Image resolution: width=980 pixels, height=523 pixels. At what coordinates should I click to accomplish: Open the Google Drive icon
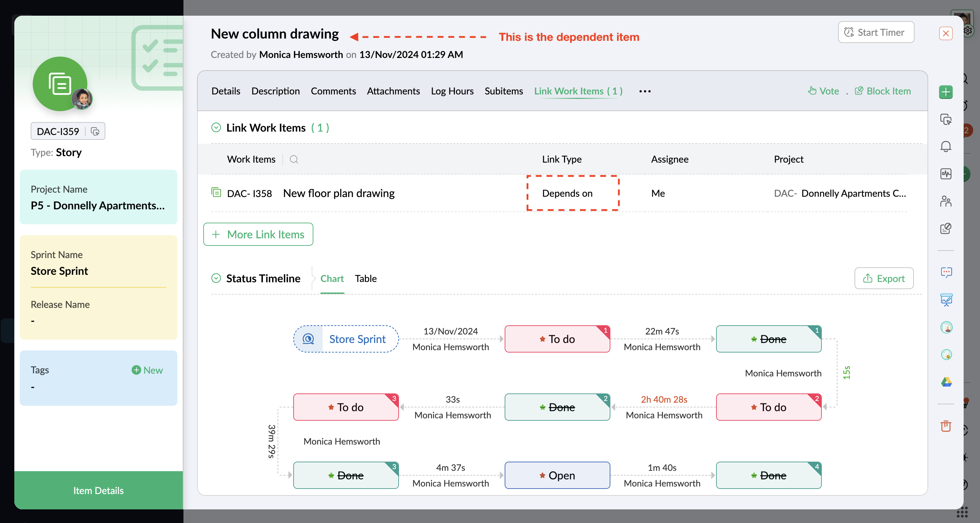[x=946, y=382]
